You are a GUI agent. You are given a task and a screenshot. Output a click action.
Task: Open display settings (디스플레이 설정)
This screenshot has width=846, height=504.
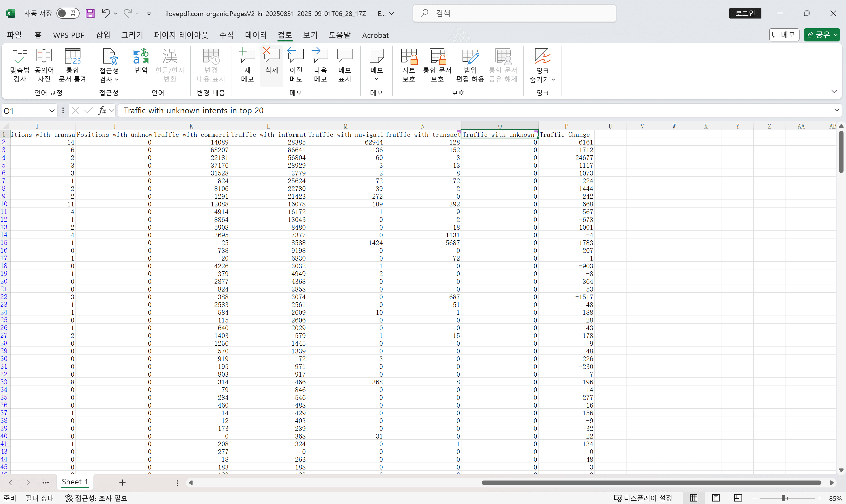643,498
